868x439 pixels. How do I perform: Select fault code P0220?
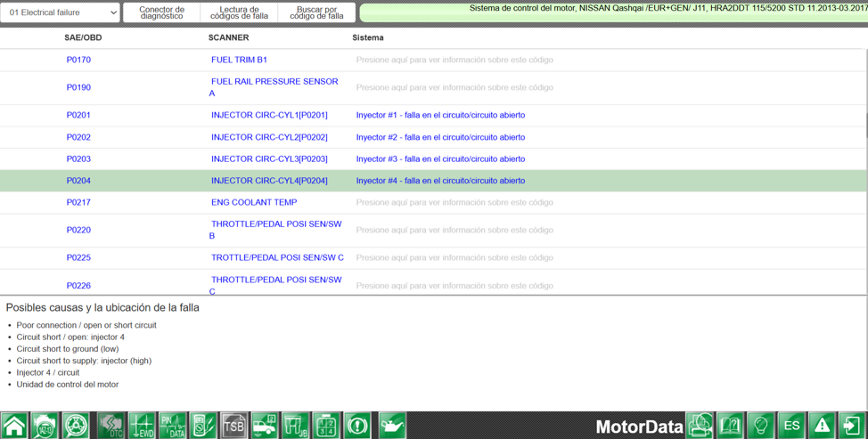pos(78,230)
